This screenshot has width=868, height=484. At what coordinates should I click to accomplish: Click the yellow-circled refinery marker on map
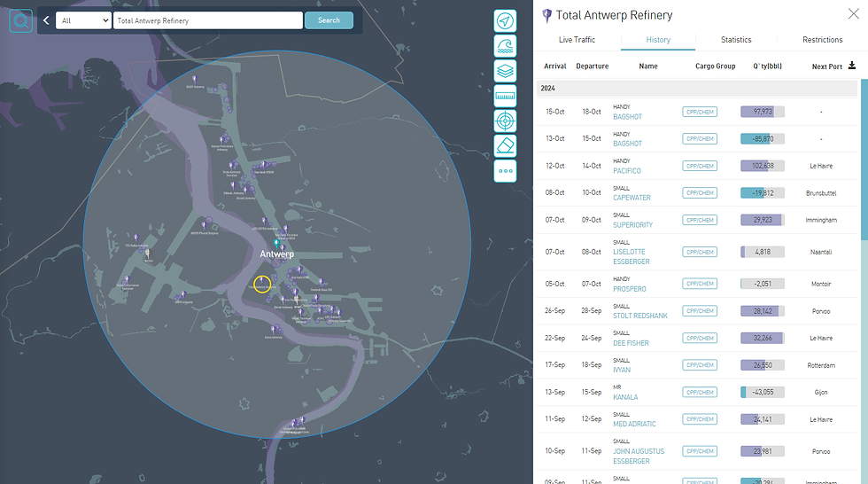[x=262, y=284]
